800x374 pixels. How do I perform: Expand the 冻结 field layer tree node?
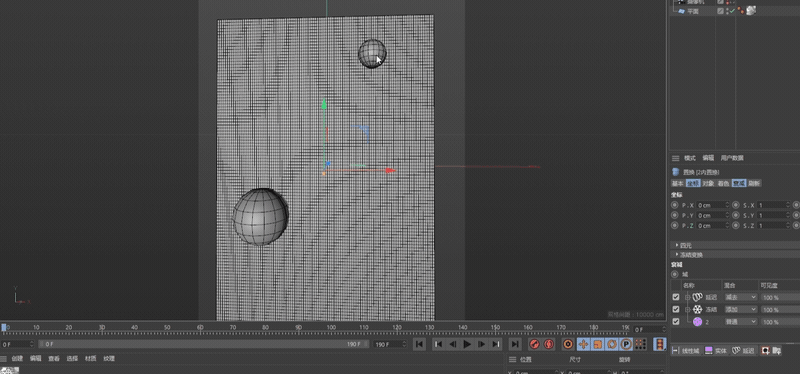click(x=687, y=309)
